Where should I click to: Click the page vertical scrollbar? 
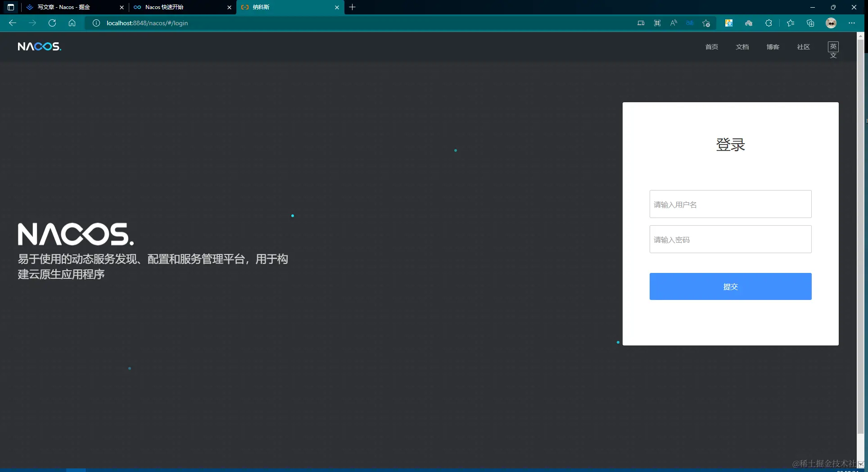point(860,237)
